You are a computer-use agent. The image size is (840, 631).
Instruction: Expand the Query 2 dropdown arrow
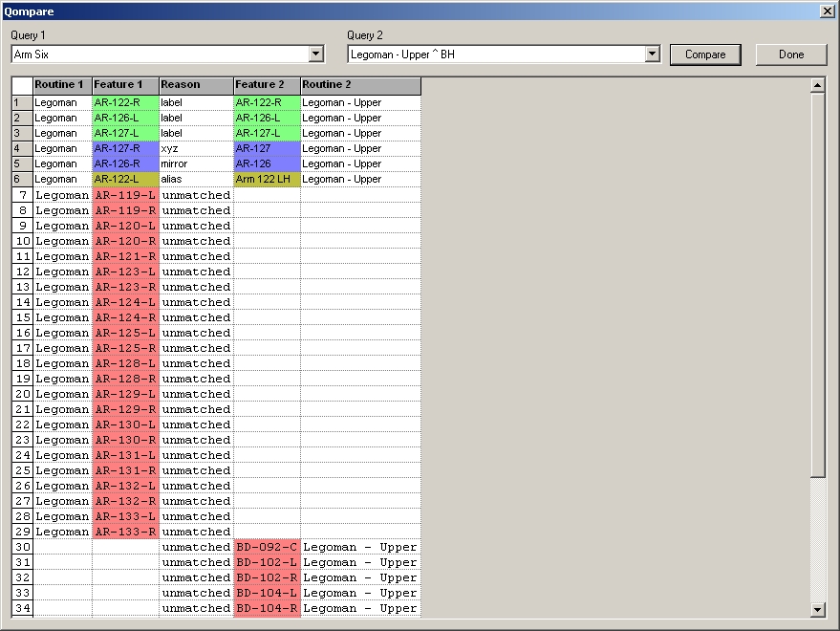653,54
